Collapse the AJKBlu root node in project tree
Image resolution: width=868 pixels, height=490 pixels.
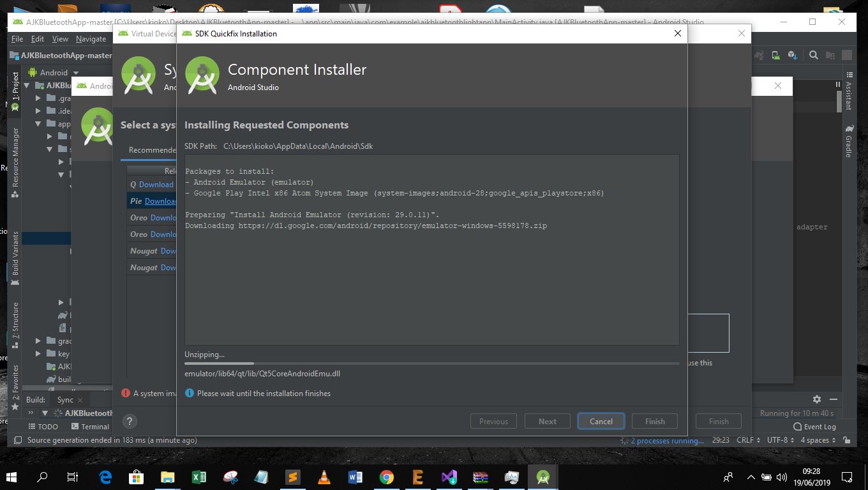pos(27,86)
